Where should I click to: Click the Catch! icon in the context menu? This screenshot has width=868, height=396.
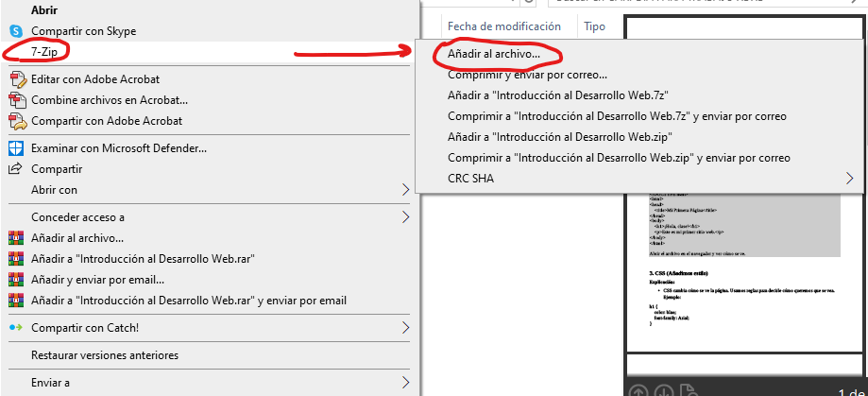(15, 328)
